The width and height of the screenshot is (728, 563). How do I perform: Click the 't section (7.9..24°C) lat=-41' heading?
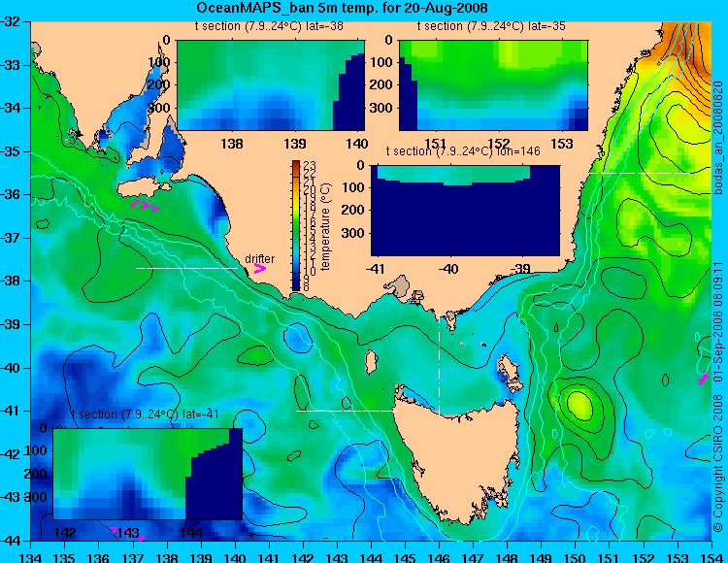coord(145,414)
